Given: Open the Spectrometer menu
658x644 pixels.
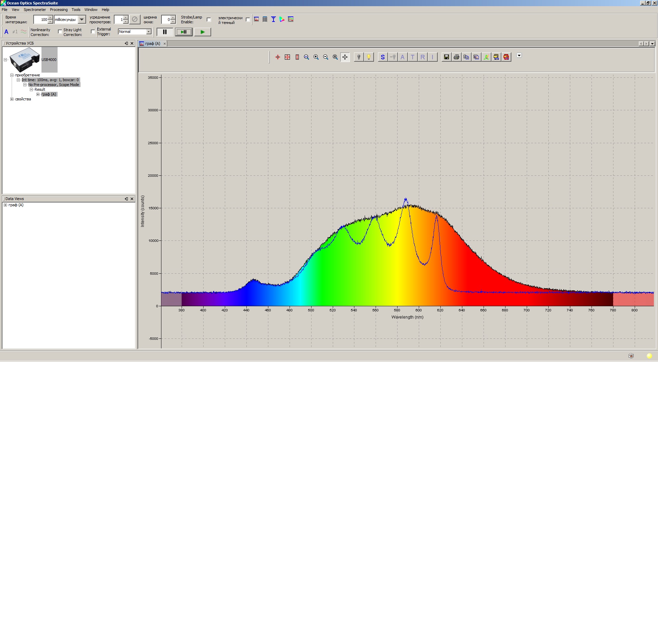Looking at the screenshot, I should pyautogui.click(x=35, y=10).
